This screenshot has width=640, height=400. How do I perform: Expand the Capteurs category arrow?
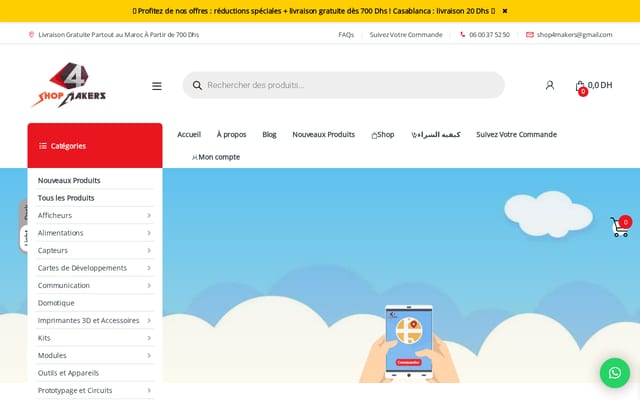coord(149,251)
